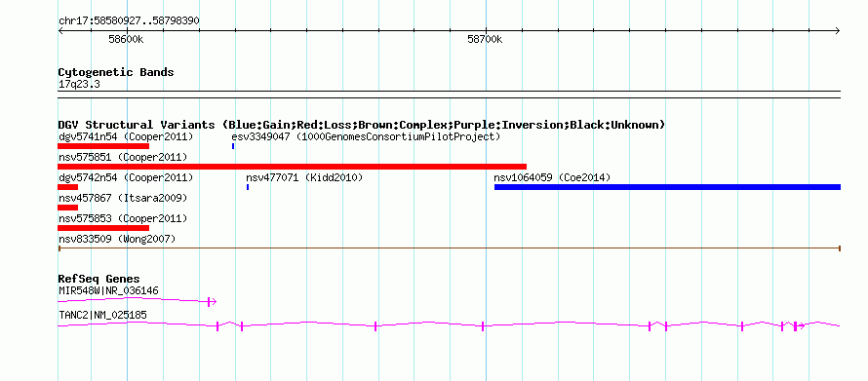Click the chr17:58580927..58798390 coordinate label

pos(129,20)
